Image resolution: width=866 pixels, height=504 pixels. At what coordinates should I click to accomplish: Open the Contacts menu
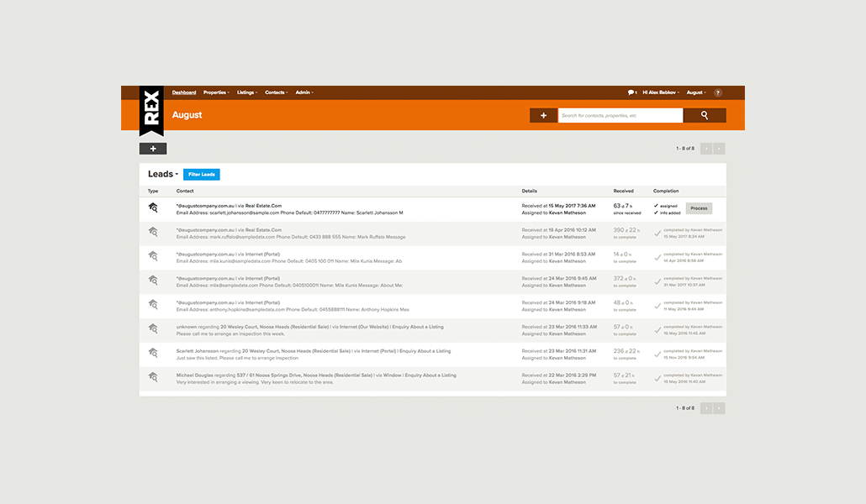tap(276, 92)
